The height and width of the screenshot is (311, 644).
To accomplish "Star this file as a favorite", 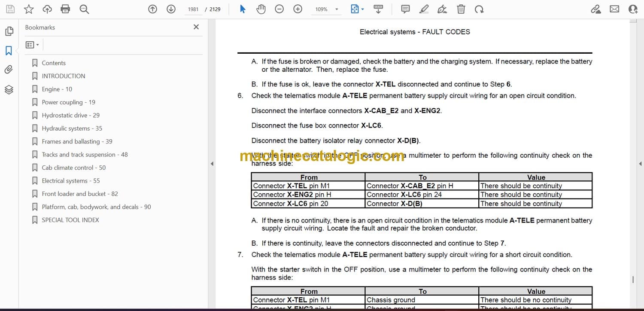I will (x=29, y=9).
